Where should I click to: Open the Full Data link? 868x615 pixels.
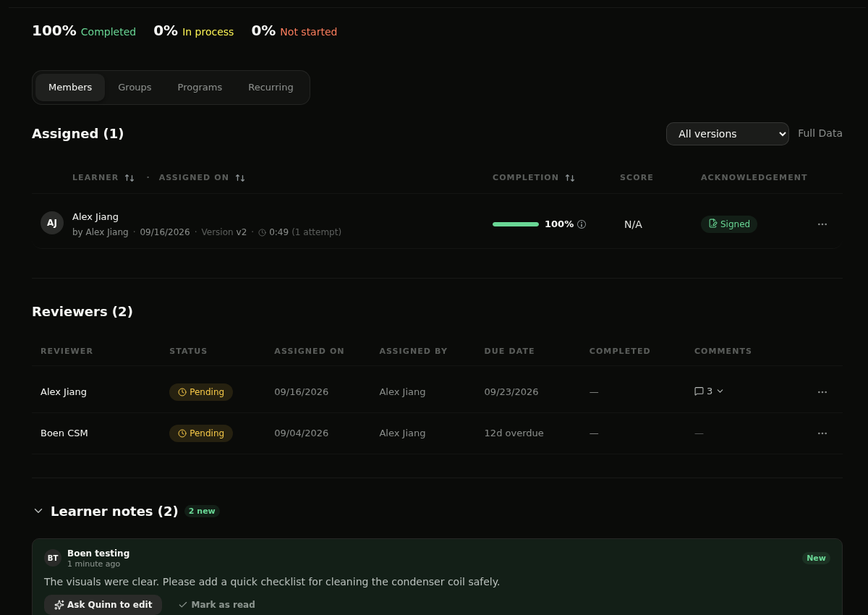[820, 133]
